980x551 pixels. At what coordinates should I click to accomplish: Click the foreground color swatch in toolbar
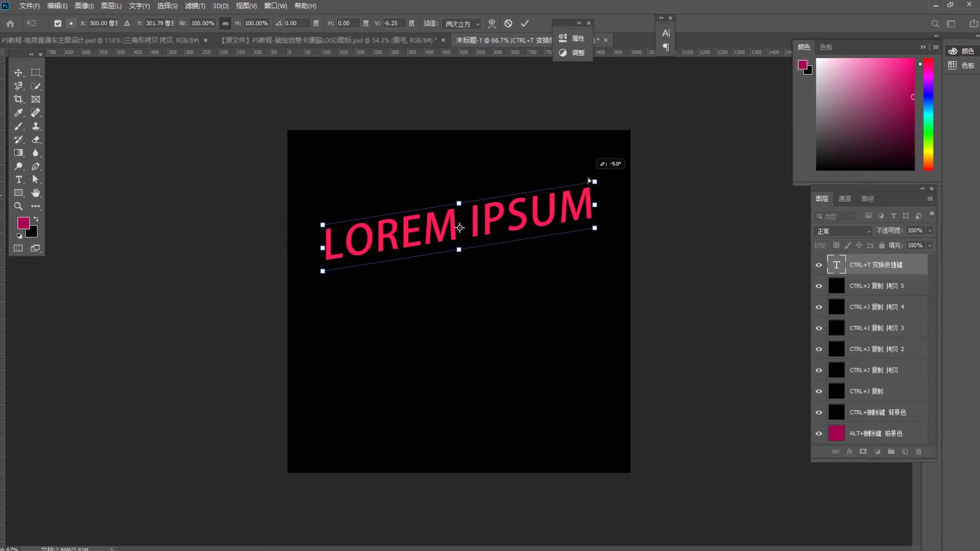pyautogui.click(x=23, y=223)
